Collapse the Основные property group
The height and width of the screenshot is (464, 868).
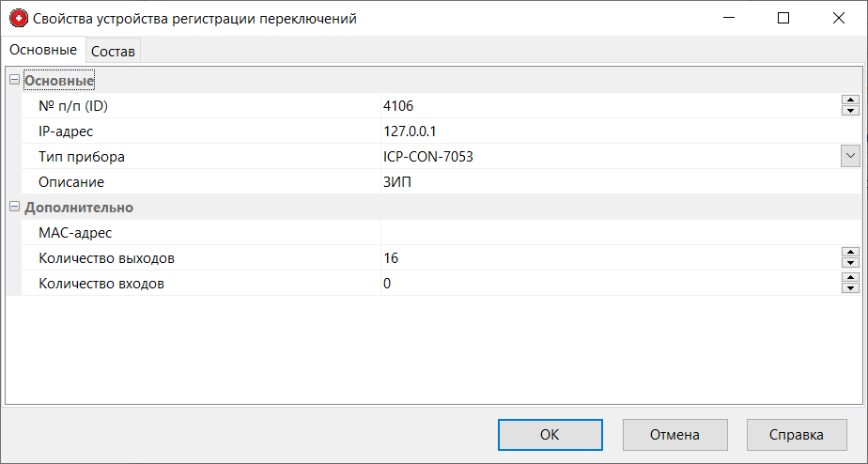14,81
